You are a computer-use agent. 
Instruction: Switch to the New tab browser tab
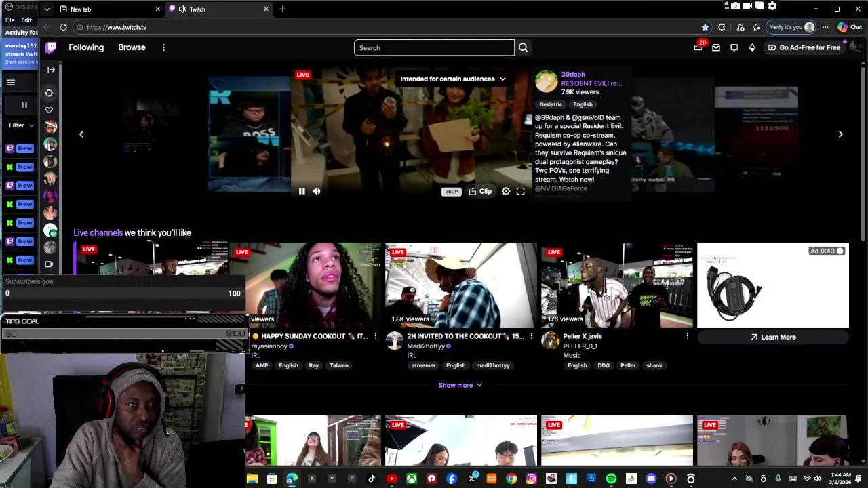110,9
